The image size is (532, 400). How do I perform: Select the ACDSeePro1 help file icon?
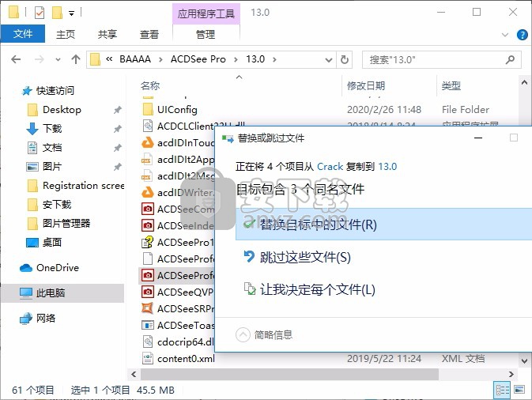pos(148,242)
